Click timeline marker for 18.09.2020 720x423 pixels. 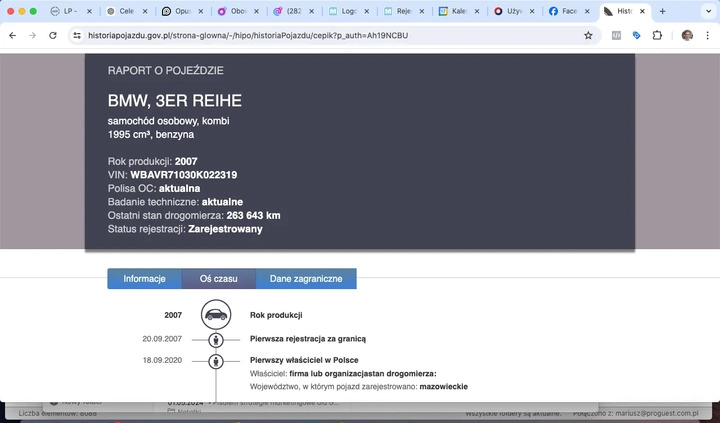click(216, 361)
